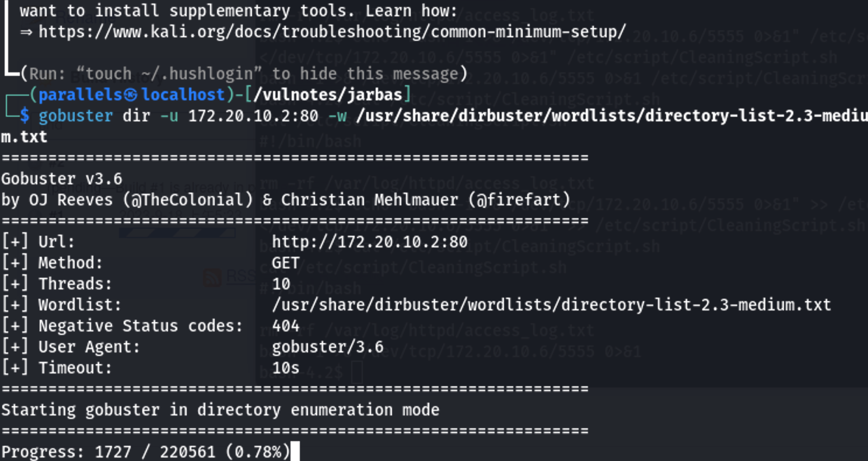The height and width of the screenshot is (461, 868).
Task: Click the 'Gobuster v3.6' version banner
Action: click(62, 179)
